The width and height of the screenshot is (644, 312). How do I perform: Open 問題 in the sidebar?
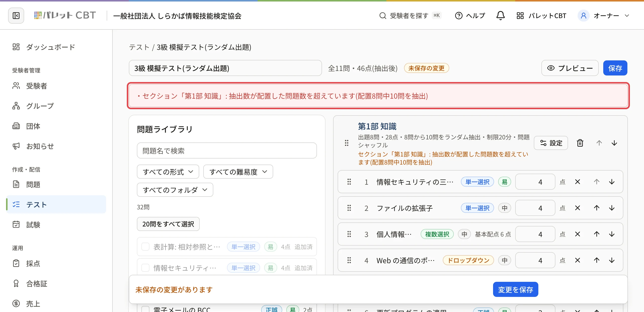click(x=56, y=184)
